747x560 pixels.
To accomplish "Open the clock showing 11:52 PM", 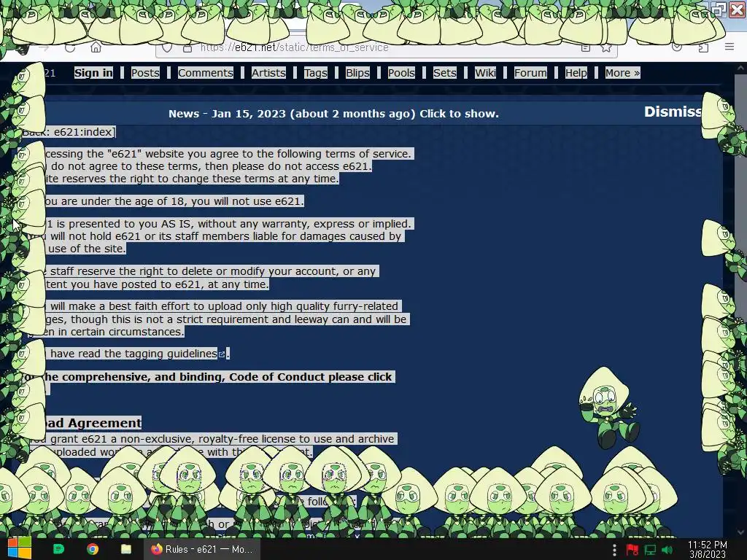I will (x=707, y=549).
